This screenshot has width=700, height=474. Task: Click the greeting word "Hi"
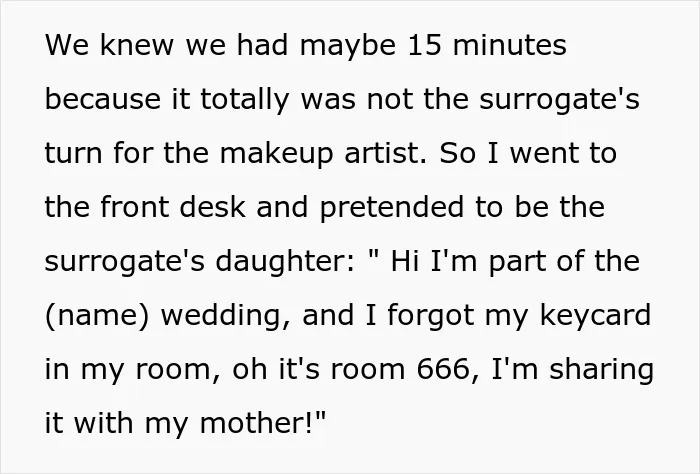[x=404, y=261]
